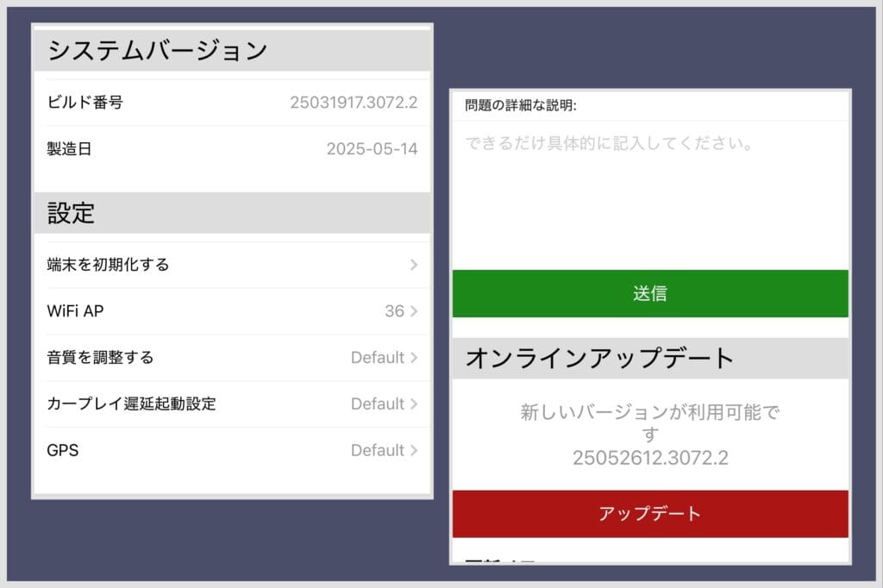883x588 pixels.
Task: Tap the カープレイ遅延起動設定 label
Action: point(131,404)
